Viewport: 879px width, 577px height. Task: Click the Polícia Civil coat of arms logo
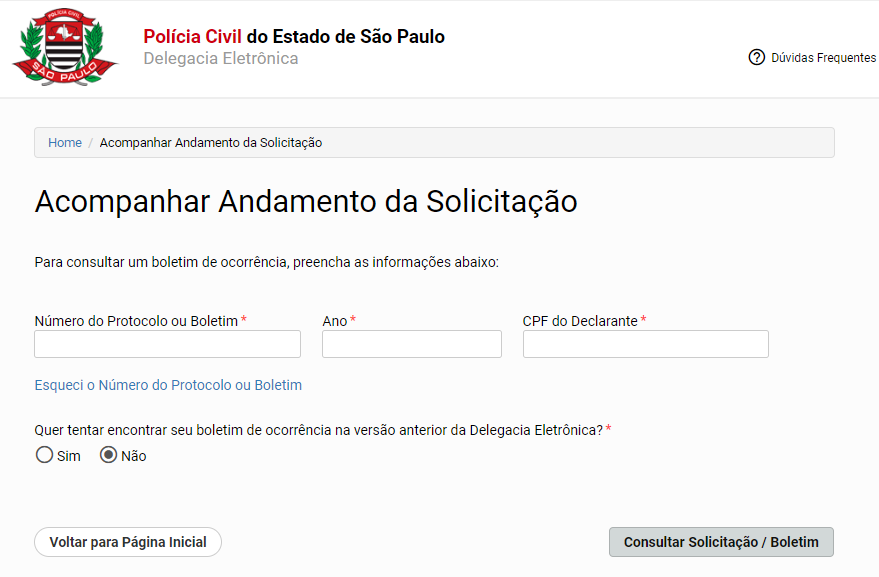pos(64,45)
